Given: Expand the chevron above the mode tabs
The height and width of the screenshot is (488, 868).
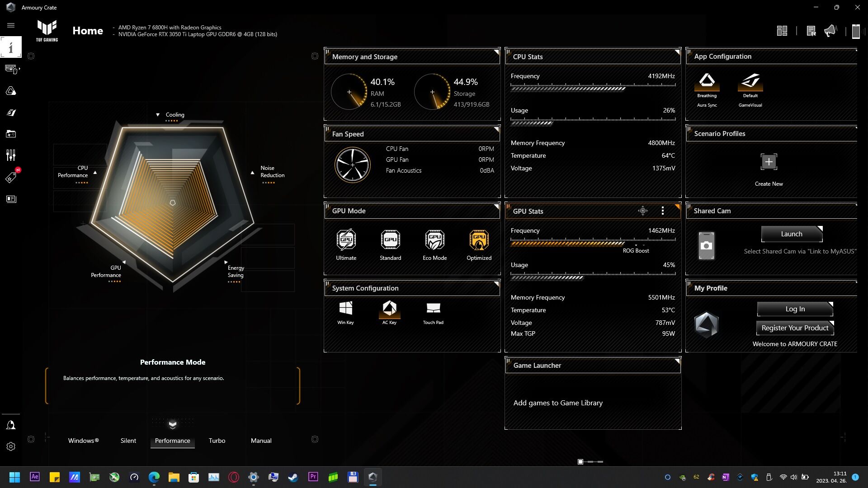Looking at the screenshot, I should tap(172, 424).
